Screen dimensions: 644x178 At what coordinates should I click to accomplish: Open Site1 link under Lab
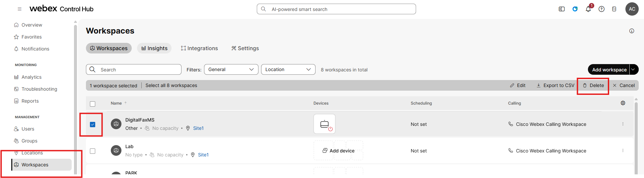203,155
